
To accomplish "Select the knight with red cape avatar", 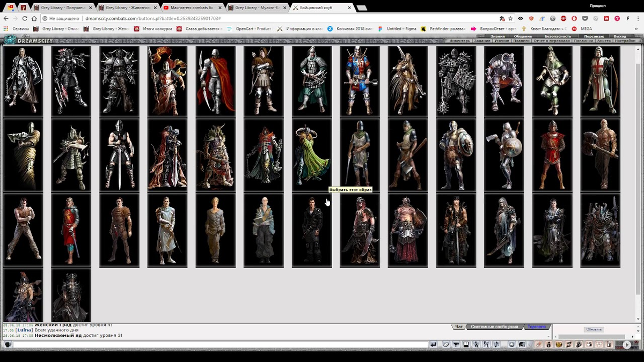I will 215,81.
